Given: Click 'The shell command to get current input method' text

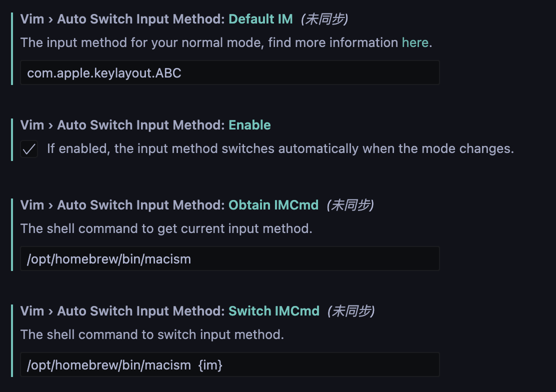Looking at the screenshot, I should coord(166,229).
